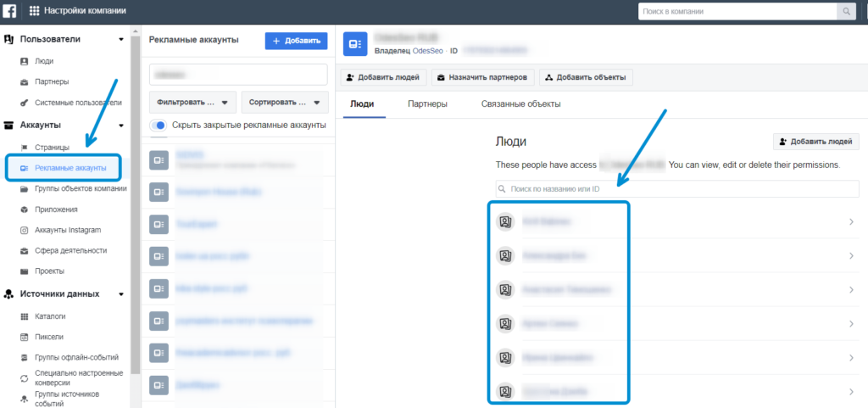Viewport: 868px width, 408px height.
Task: Click the key icon for Системные пользователи
Action: 24,103
